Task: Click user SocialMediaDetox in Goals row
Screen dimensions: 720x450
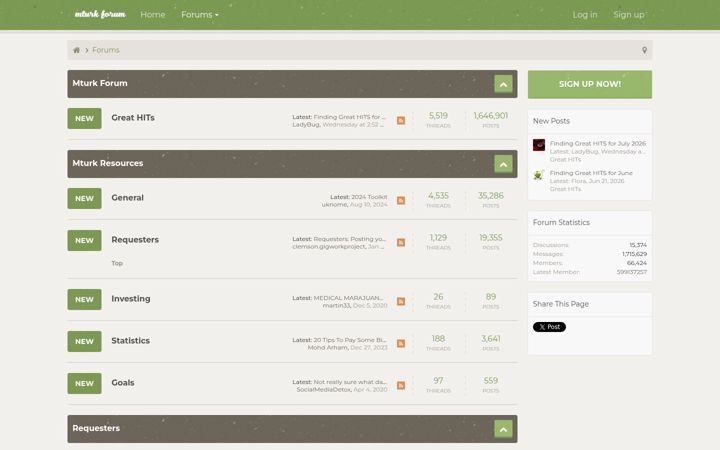Action: click(x=324, y=389)
